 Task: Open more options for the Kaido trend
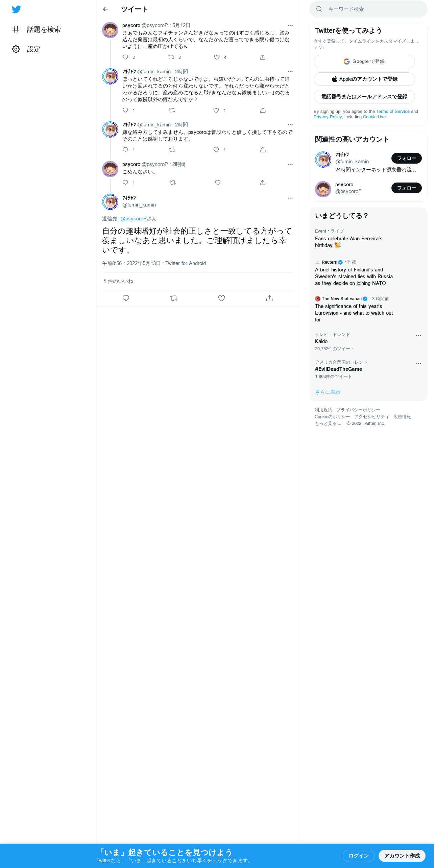click(418, 336)
